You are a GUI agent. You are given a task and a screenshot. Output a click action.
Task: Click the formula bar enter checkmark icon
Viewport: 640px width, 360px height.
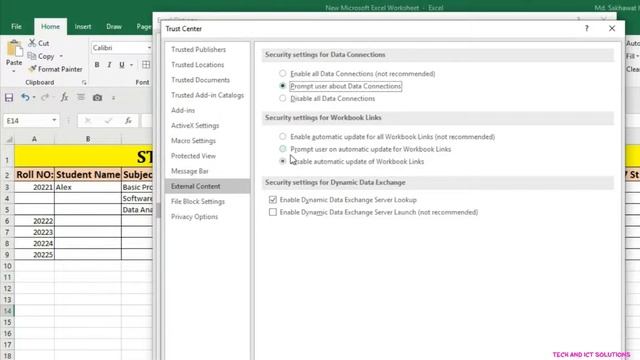pos(108,120)
